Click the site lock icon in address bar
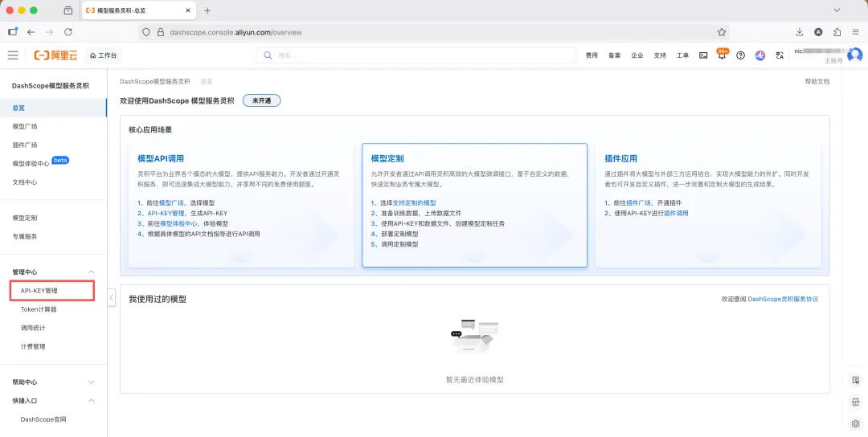 (161, 32)
